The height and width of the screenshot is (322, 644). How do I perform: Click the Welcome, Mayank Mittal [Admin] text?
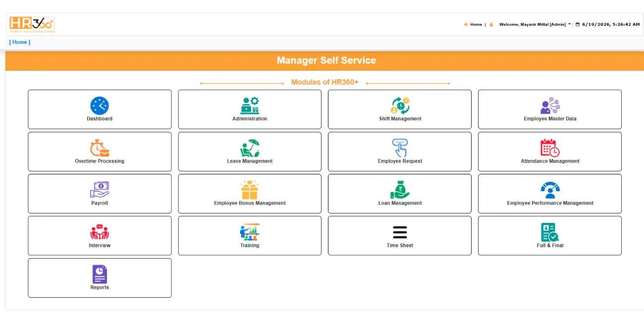pos(533,24)
